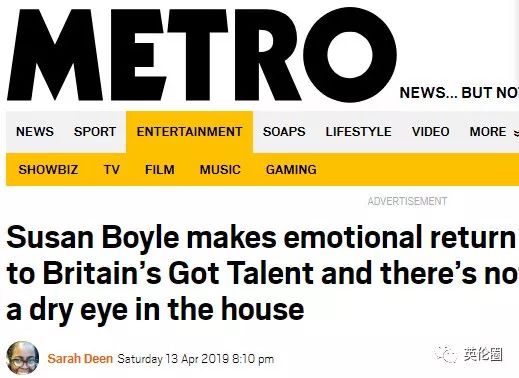
Task: Click the METRO logo
Action: click(x=202, y=54)
